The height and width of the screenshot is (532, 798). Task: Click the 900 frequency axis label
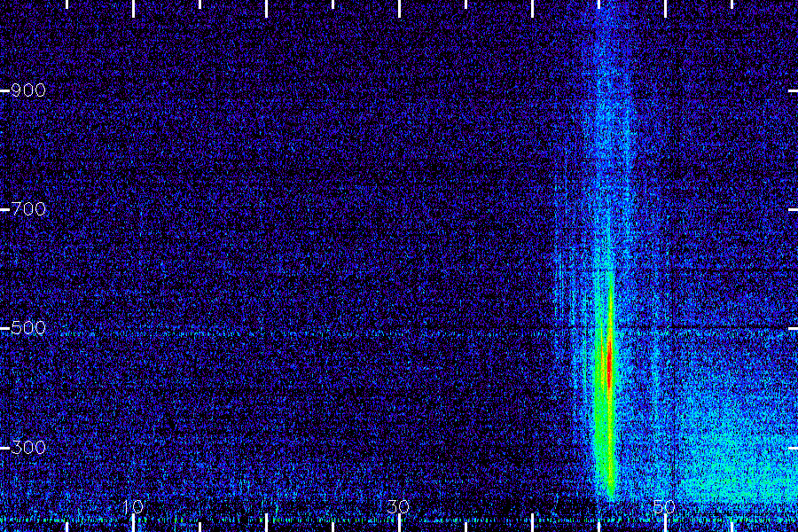(28, 90)
